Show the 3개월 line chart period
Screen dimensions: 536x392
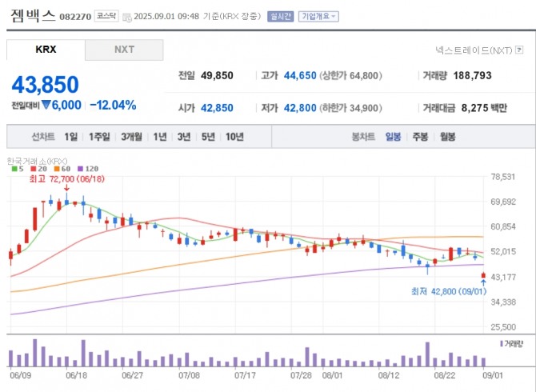point(133,137)
